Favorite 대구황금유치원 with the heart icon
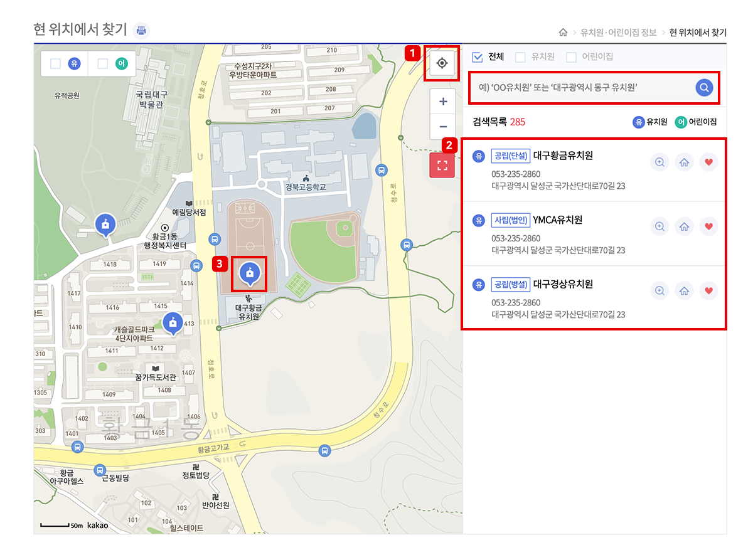Image resolution: width=753 pixels, height=560 pixels. tap(708, 162)
